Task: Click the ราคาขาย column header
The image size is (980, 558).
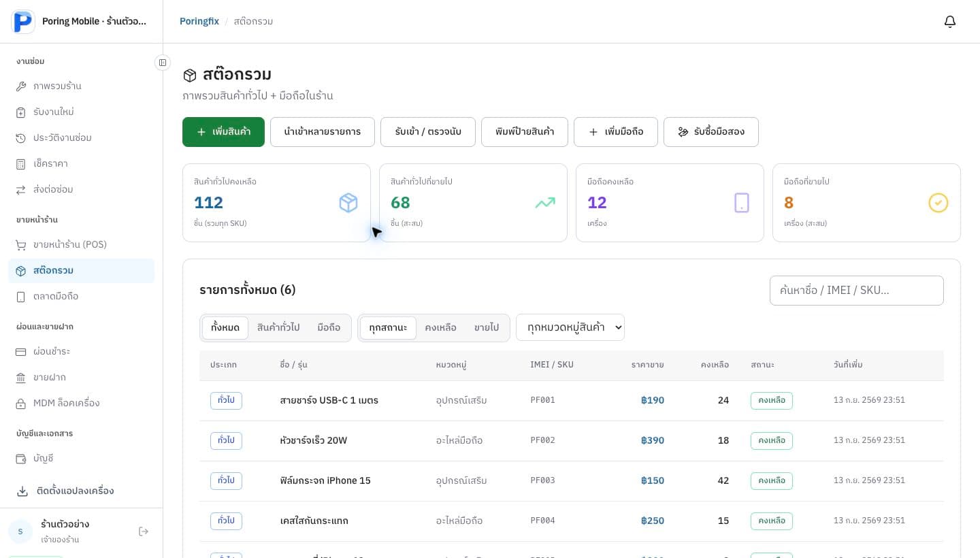Action: click(x=647, y=365)
